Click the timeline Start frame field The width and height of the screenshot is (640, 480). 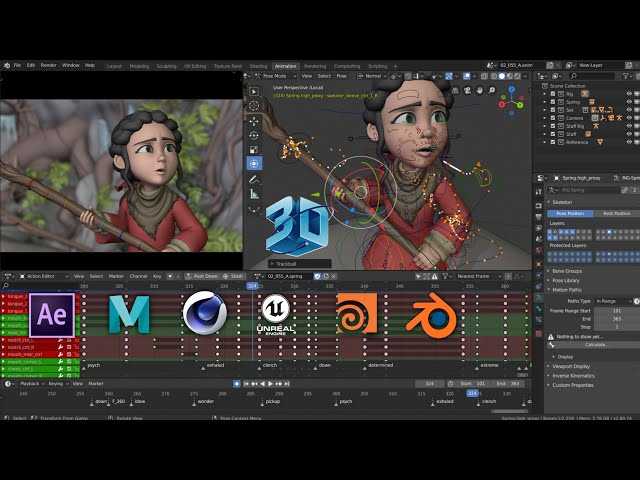tap(472, 384)
